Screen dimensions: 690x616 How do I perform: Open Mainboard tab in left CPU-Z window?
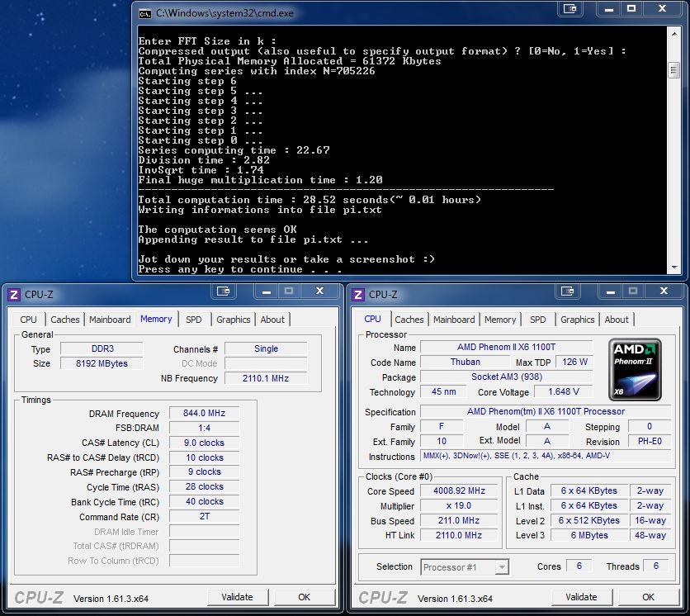[110, 320]
